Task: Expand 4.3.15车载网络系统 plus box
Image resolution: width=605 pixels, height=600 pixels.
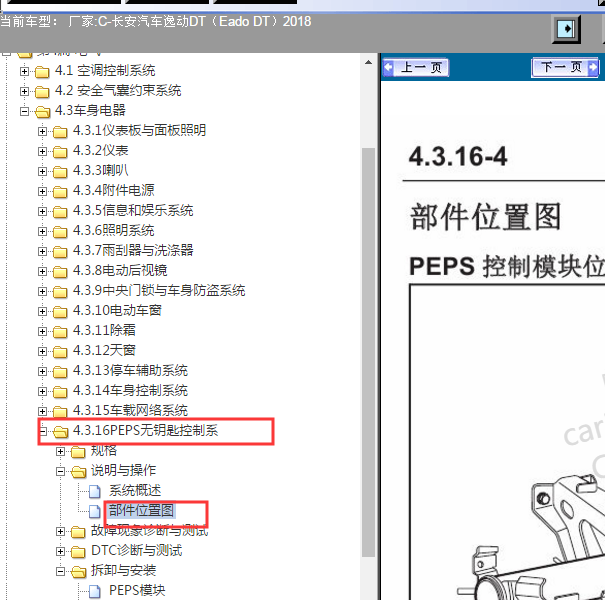Action: (42, 411)
